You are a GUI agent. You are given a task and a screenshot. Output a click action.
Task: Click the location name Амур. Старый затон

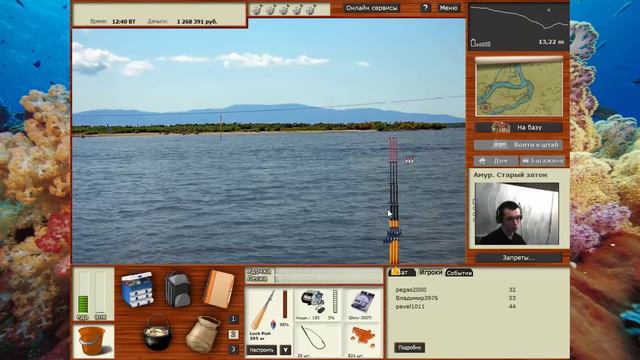[510, 175]
